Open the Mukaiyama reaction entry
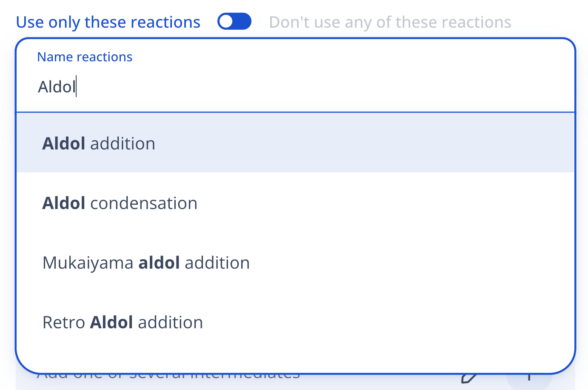The width and height of the screenshot is (588, 390). pos(295,263)
